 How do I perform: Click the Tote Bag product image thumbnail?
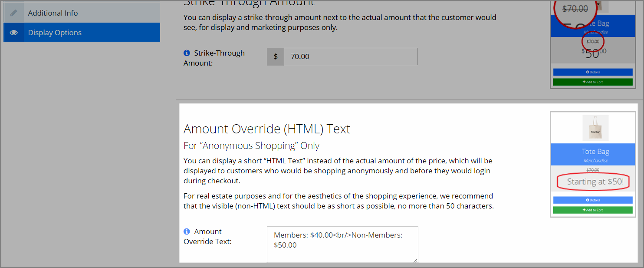coord(595,128)
